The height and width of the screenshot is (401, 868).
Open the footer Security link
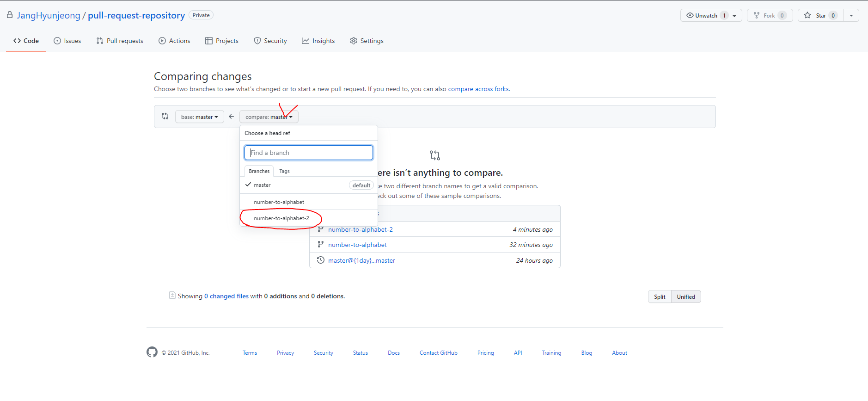point(324,353)
